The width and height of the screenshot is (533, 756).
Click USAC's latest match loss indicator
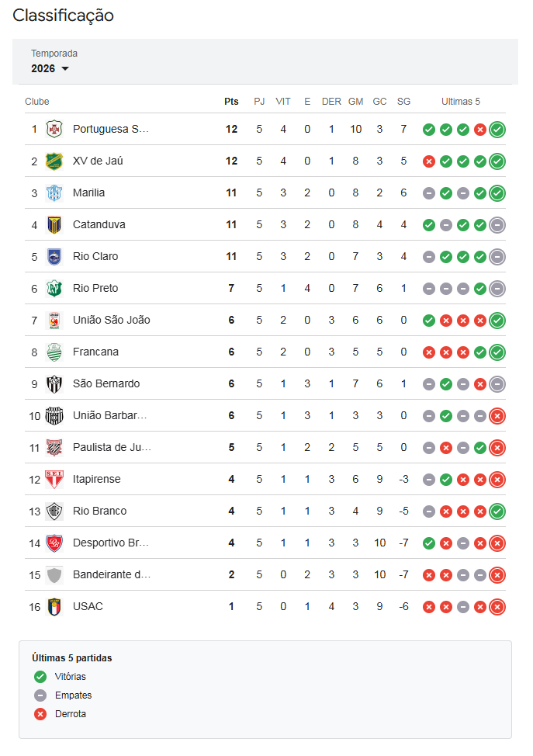click(497, 606)
